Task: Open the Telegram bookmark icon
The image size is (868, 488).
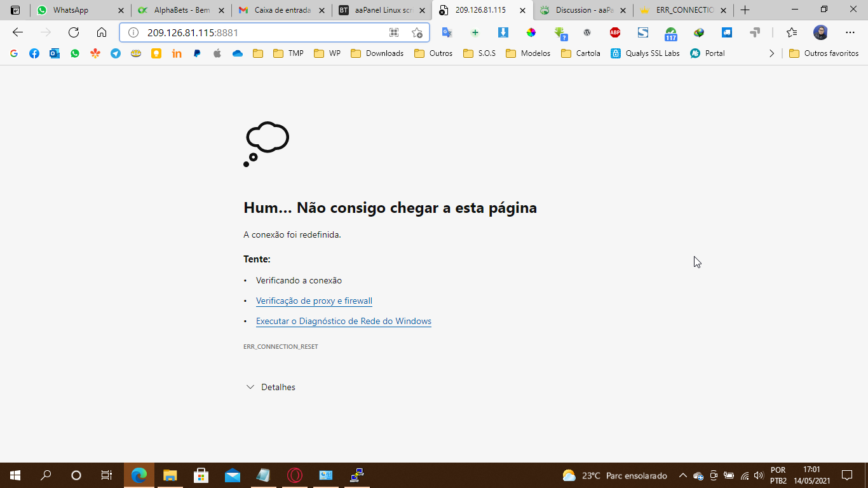Action: click(116, 53)
